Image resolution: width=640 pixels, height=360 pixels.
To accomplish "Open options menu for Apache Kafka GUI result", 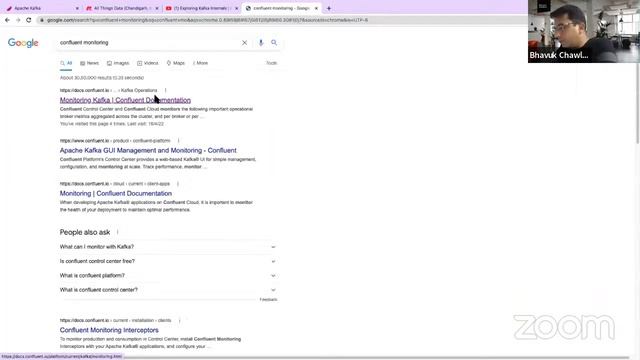I will click(178, 140).
